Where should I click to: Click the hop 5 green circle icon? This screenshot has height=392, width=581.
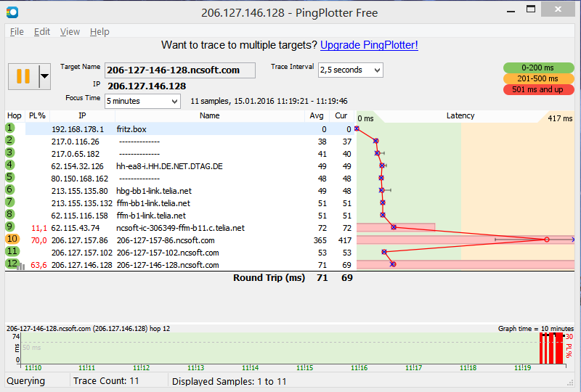tap(10, 178)
